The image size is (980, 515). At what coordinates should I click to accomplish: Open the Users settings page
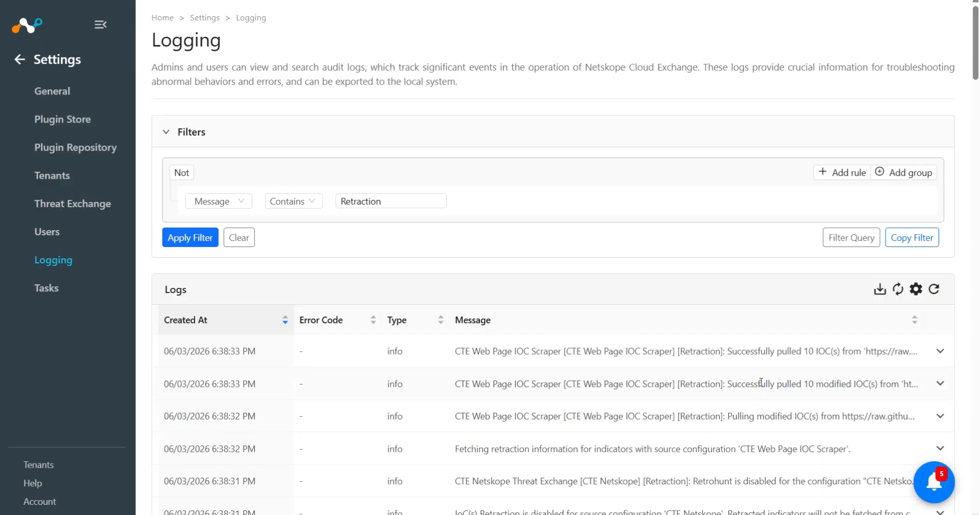pos(47,231)
